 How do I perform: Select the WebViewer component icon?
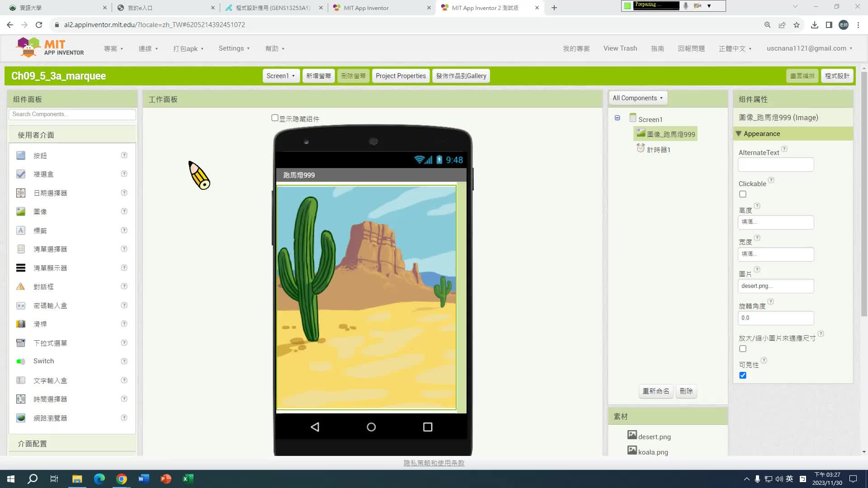21,418
